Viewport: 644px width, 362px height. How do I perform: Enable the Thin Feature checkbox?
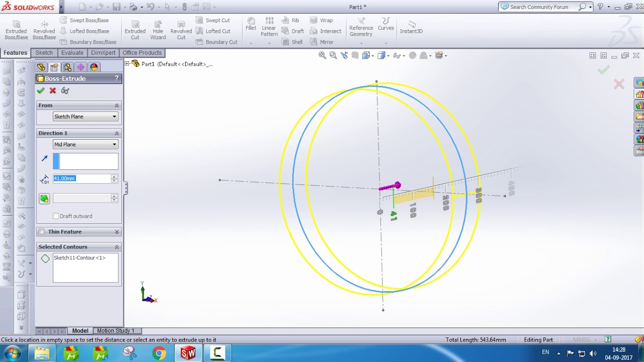pyautogui.click(x=42, y=232)
